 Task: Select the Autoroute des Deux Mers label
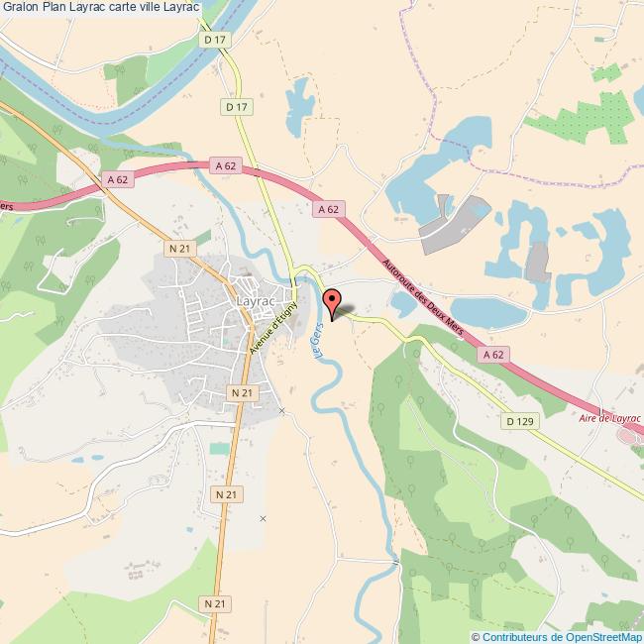tap(423, 297)
